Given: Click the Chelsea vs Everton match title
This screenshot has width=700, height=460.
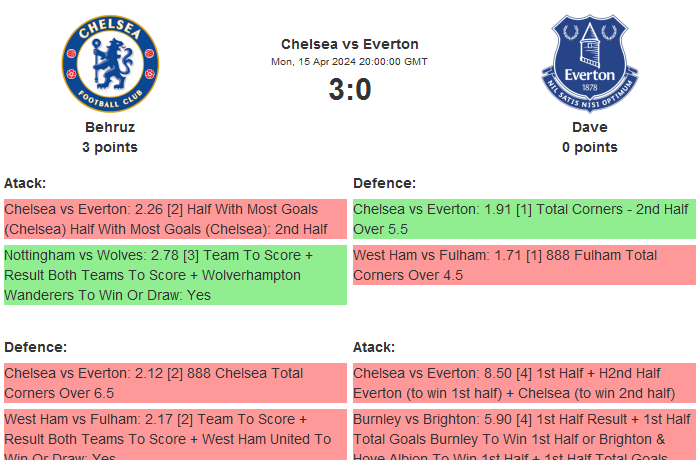Looking at the screenshot, I should point(349,44).
